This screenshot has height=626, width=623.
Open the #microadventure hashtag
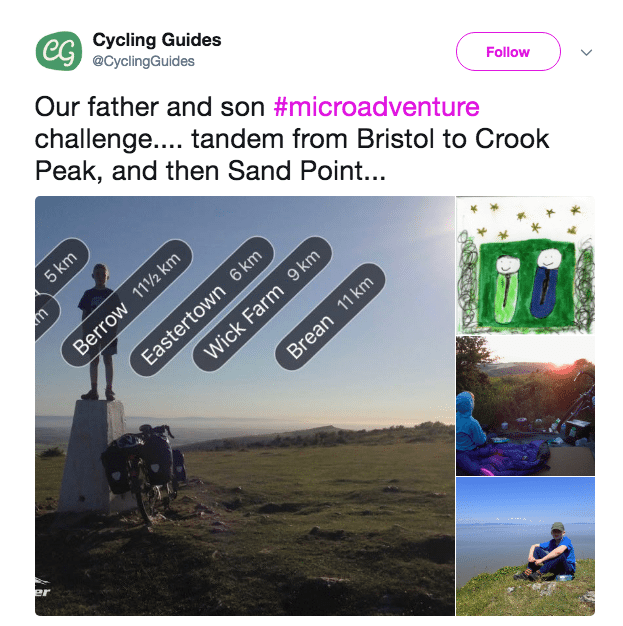point(376,108)
